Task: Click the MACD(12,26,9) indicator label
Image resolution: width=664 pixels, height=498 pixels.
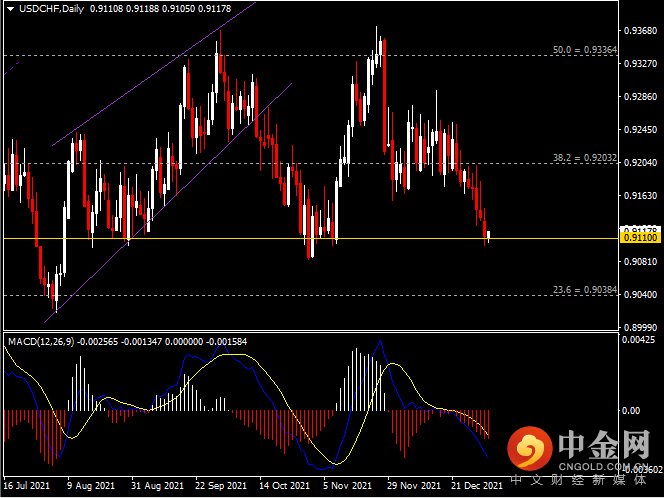Action: 41,342
